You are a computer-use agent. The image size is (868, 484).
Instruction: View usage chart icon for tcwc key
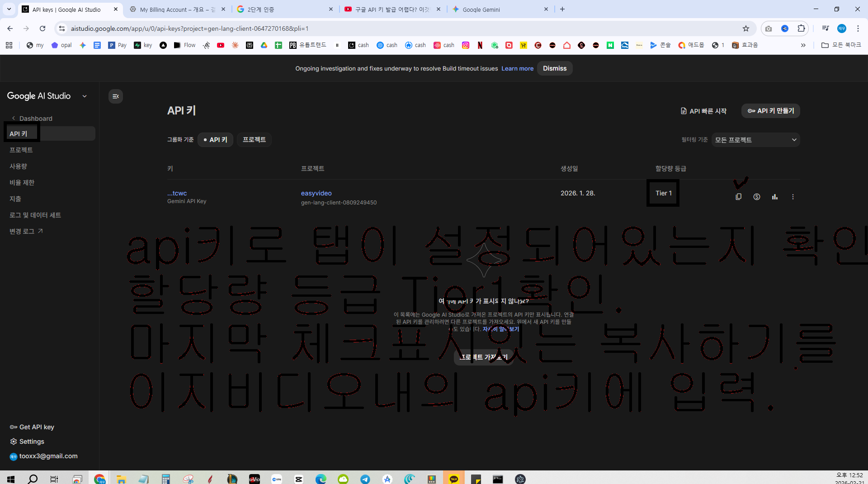pos(774,197)
